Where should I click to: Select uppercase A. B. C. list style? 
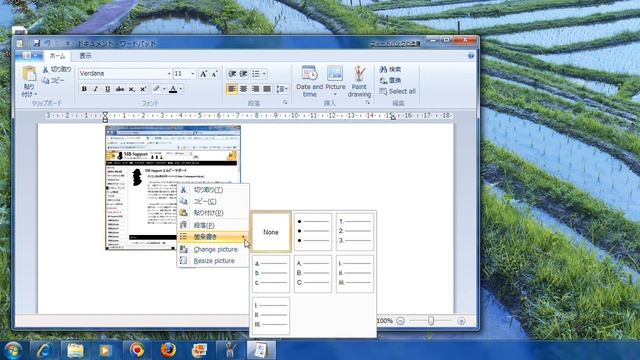[313, 273]
